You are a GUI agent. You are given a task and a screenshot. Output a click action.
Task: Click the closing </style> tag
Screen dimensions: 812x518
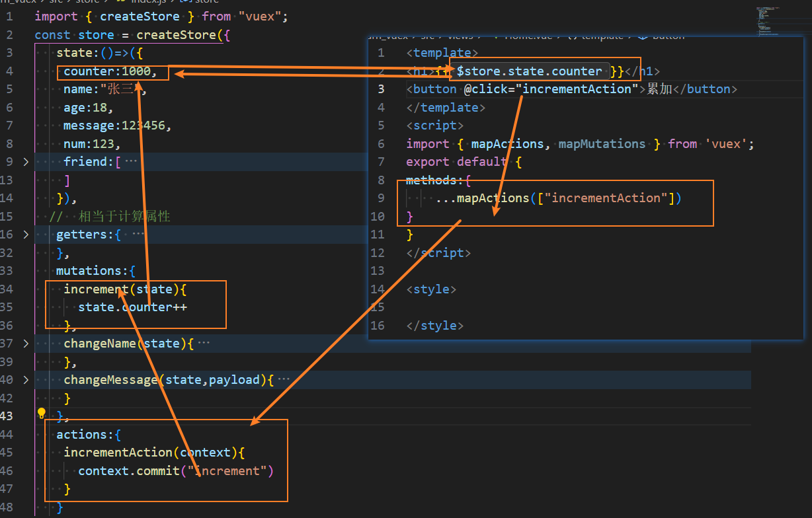pos(435,325)
